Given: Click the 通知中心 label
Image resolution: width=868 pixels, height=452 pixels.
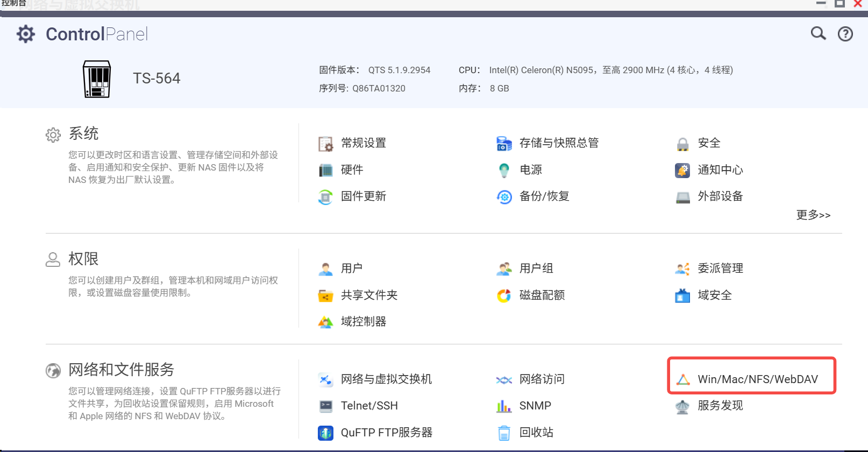Looking at the screenshot, I should pyautogui.click(x=721, y=170).
